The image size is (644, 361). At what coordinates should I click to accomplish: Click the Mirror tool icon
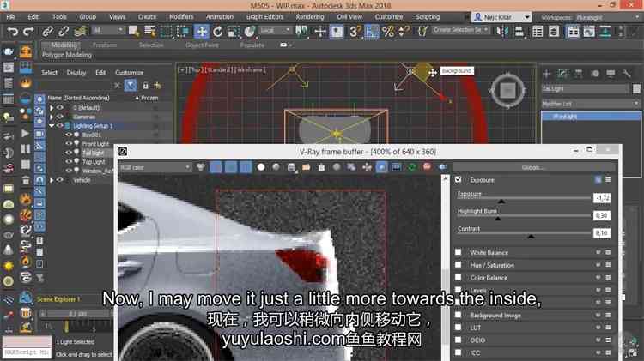coord(502,31)
